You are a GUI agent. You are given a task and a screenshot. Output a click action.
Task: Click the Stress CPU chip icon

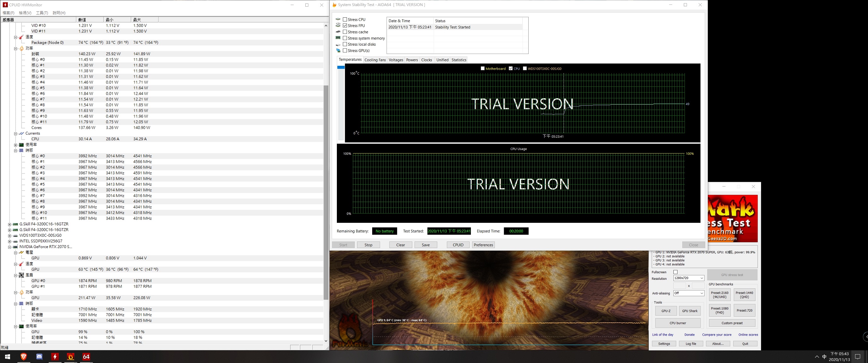pyautogui.click(x=338, y=19)
